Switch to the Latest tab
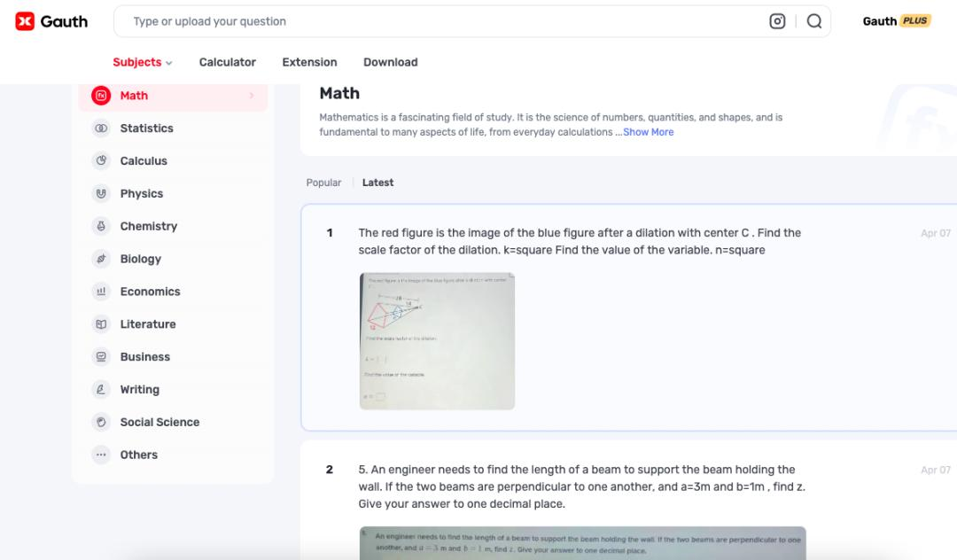Screen dimensions: 957x560 click(377, 183)
